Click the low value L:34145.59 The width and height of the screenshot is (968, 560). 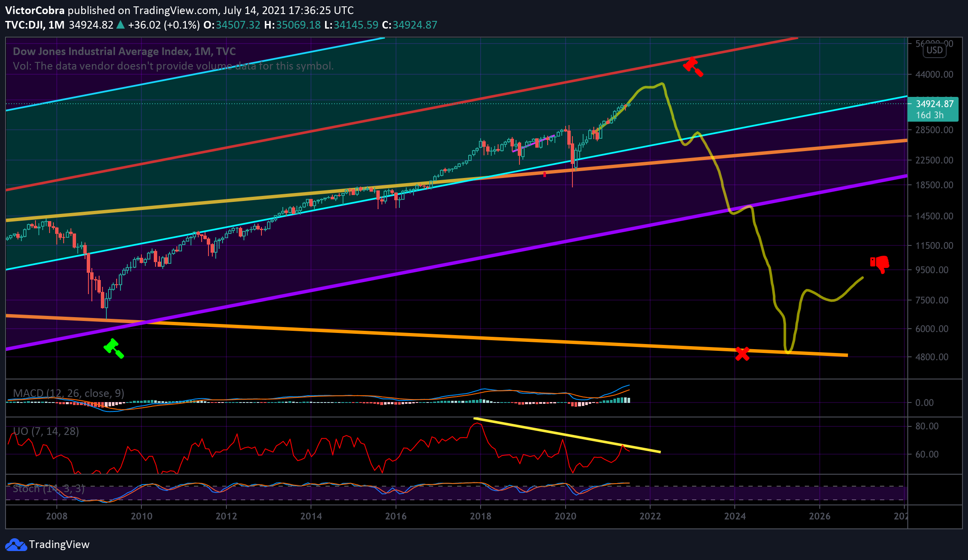click(351, 25)
